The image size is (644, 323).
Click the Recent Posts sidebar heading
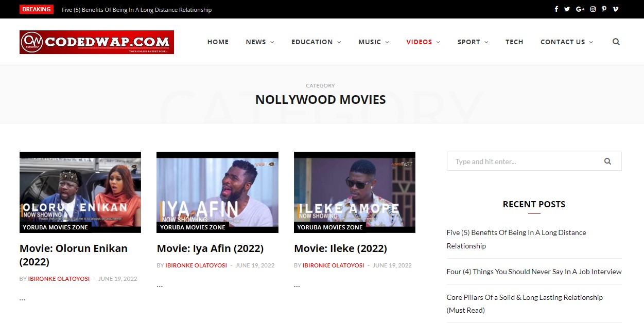point(534,204)
